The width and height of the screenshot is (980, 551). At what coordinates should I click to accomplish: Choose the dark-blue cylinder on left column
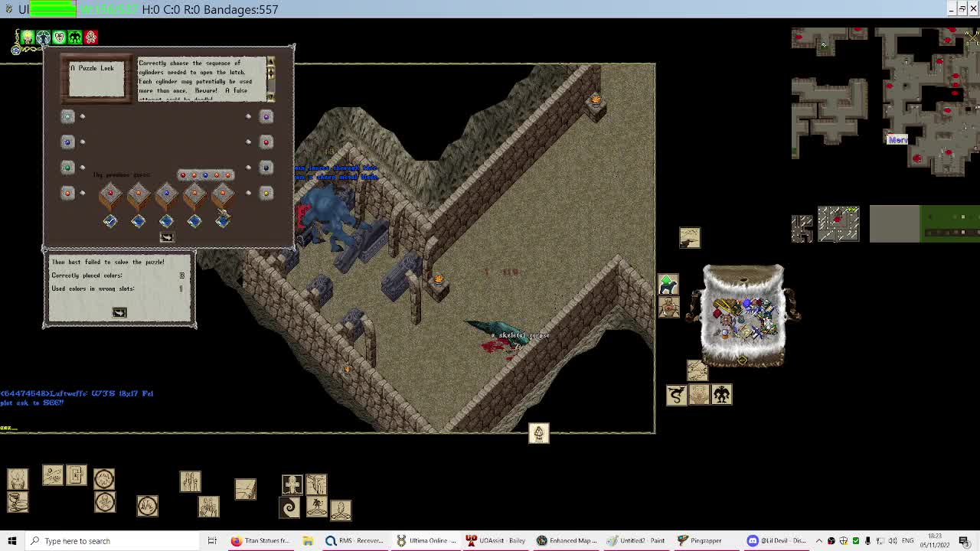click(67, 142)
